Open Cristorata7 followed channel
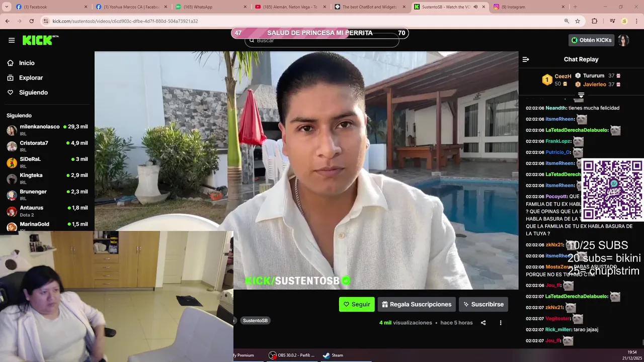Viewport: 644px width, 362px height. (x=47, y=146)
